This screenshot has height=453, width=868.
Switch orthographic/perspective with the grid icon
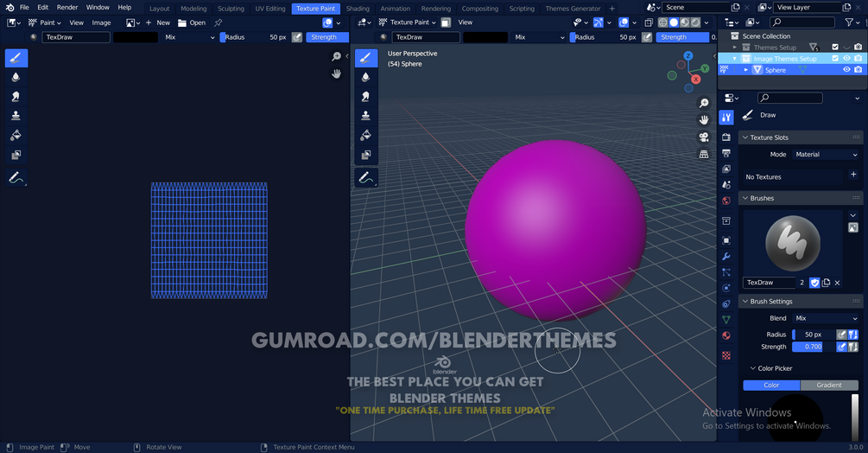704,154
